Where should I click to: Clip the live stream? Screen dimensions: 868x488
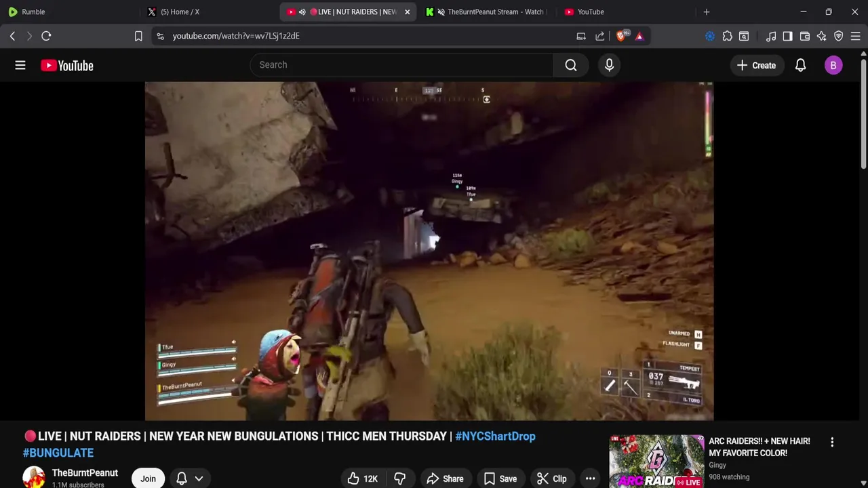click(x=552, y=479)
